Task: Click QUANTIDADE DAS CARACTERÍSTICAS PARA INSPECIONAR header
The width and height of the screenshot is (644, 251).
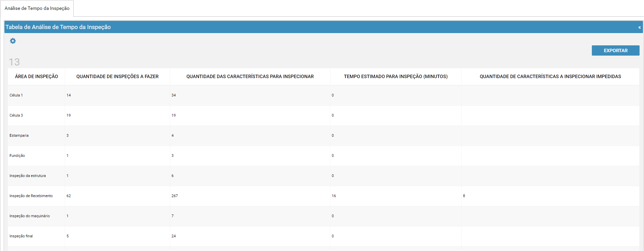Action: click(x=250, y=76)
